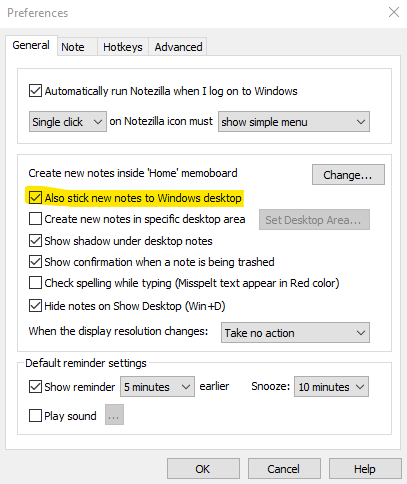Enable Create new notes in specific area

click(35, 219)
